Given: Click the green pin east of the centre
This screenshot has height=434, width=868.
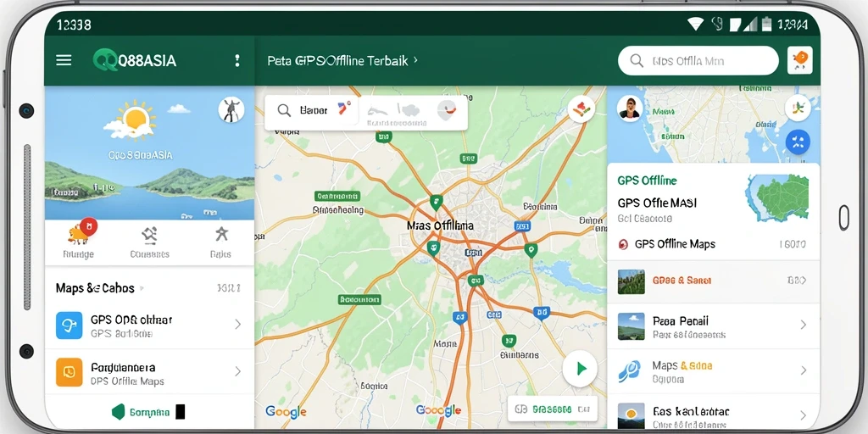Looking at the screenshot, I should 531,250.
